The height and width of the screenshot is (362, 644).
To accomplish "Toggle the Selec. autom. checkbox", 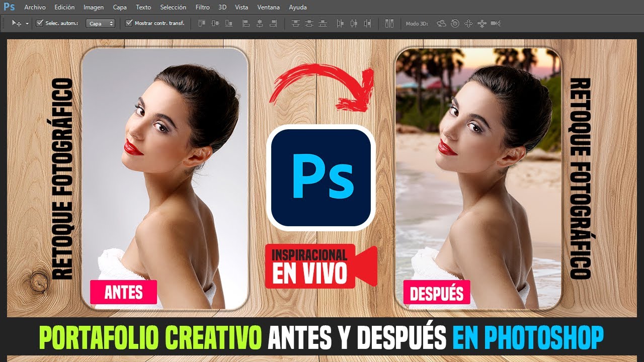I will tap(40, 23).
